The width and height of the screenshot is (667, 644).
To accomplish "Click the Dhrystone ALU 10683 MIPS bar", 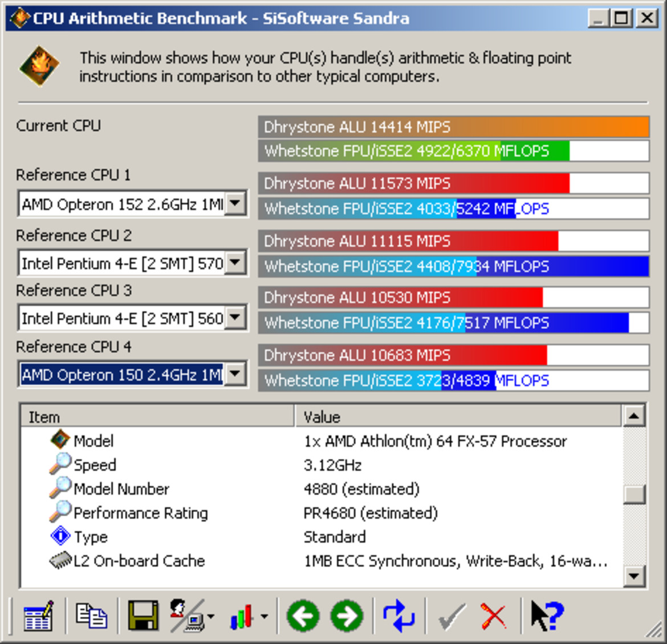I will 453,355.
